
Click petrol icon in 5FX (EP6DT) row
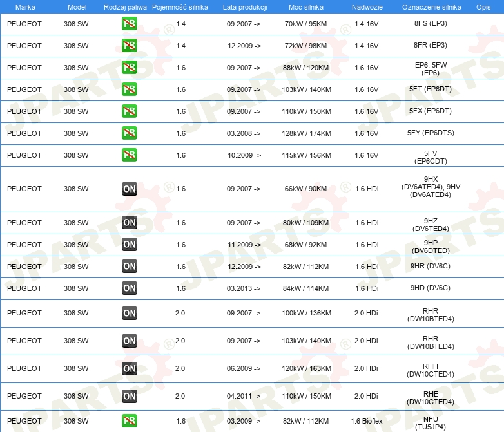129,111
